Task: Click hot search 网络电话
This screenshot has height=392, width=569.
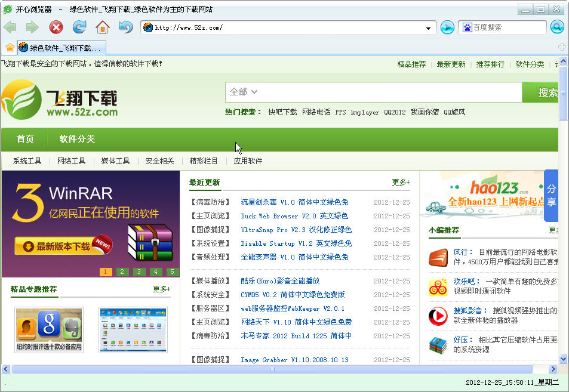Action: point(316,112)
